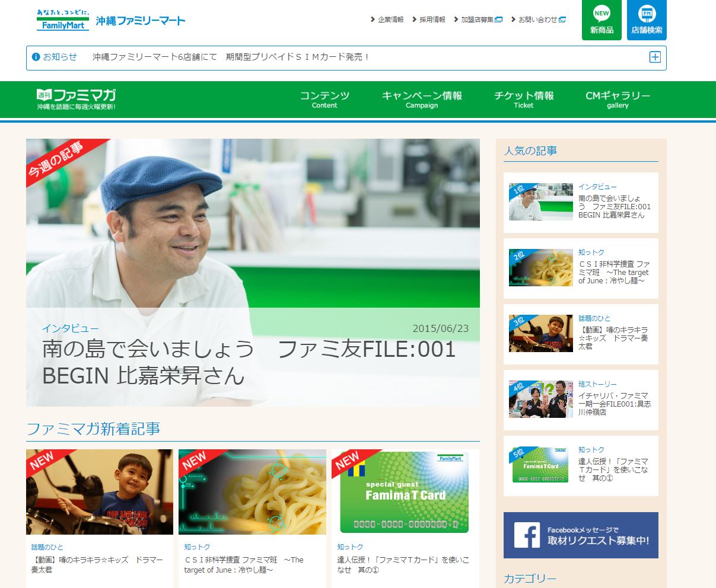The height and width of the screenshot is (588, 716).
Task: Click the Facebook f icon in banner
Action: (527, 535)
